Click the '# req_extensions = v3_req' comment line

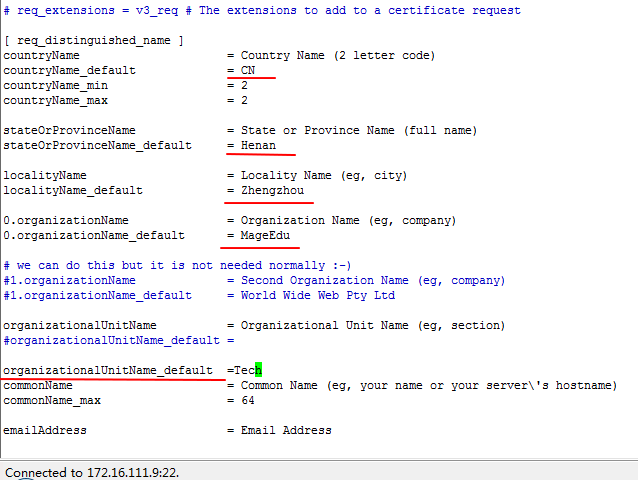[x=262, y=11]
